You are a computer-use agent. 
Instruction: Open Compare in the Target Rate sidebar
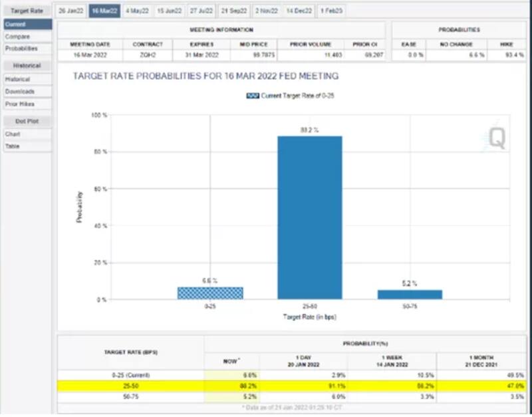18,37
